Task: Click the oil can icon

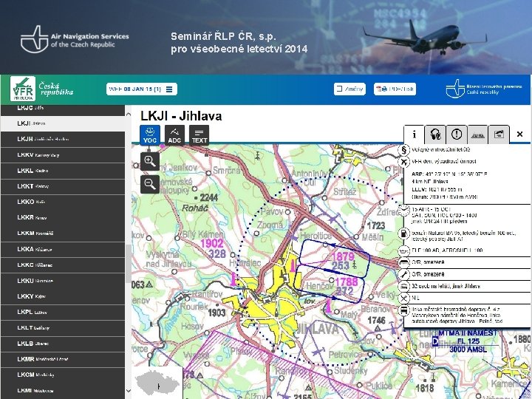Action: pos(403,250)
